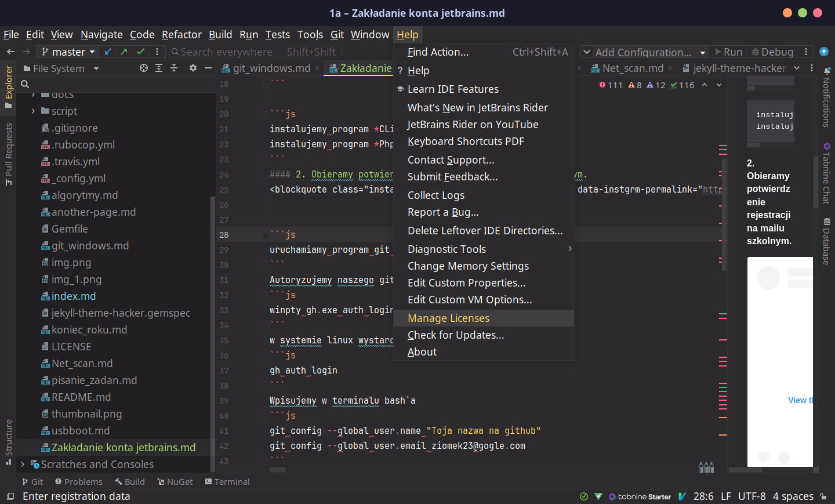Click the Run play button
The height and width of the screenshot is (504, 835).
tap(729, 52)
